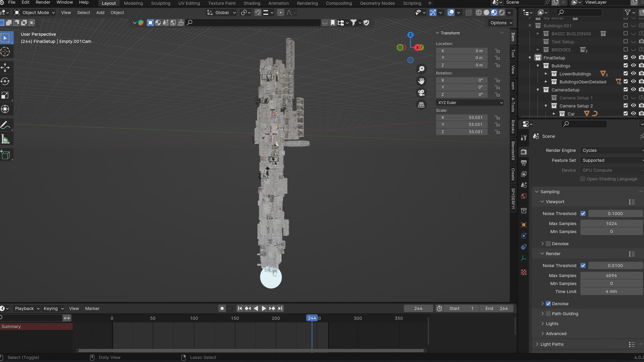Play the animation forward

[264, 309]
